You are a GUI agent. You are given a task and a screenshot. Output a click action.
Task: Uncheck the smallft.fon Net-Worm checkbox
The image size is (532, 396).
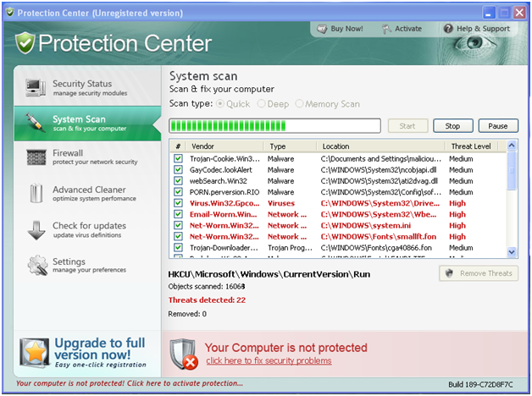click(178, 236)
